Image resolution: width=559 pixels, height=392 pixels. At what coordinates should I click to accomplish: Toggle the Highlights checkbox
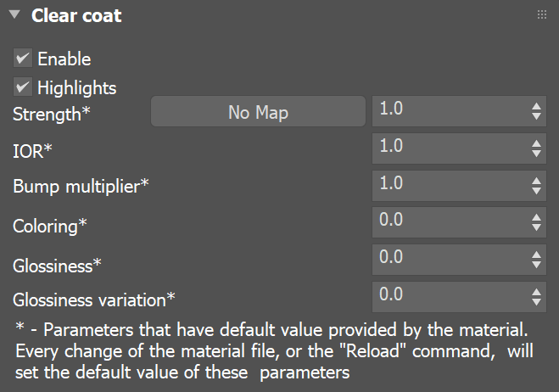coord(23,87)
